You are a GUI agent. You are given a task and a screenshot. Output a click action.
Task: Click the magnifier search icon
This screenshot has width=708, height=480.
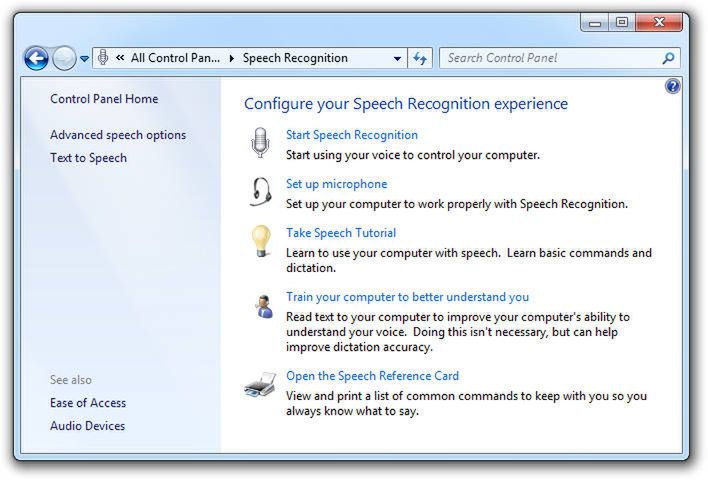pyautogui.click(x=668, y=58)
